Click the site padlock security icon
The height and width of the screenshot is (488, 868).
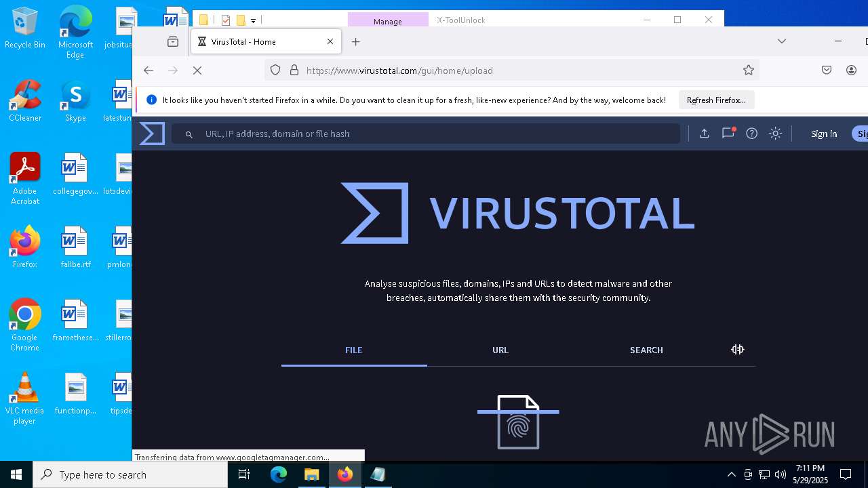coord(294,70)
